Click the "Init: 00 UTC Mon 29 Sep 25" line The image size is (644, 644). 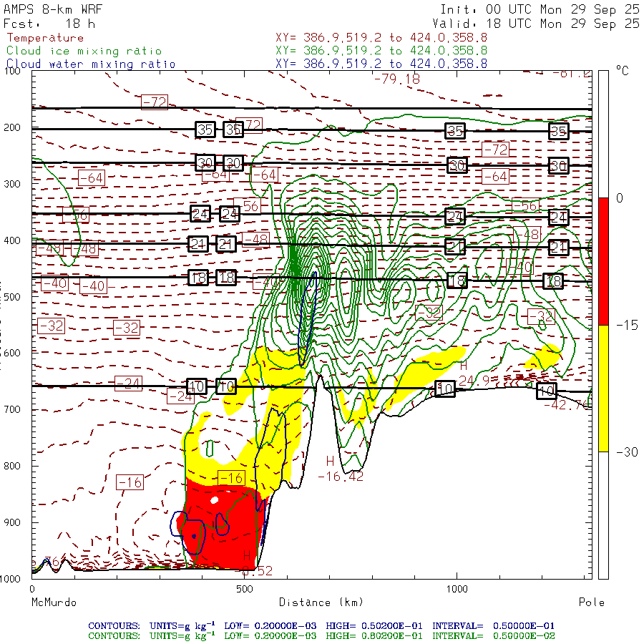(540, 9)
